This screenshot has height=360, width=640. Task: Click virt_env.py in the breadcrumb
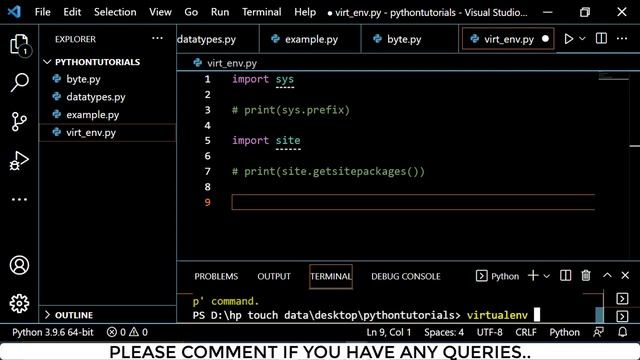pyautogui.click(x=231, y=63)
